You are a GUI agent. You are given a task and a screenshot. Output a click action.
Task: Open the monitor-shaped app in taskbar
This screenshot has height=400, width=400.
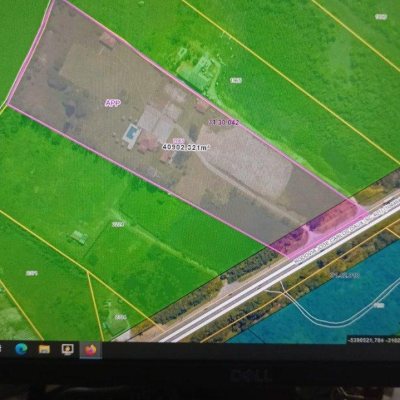click(x=68, y=349)
